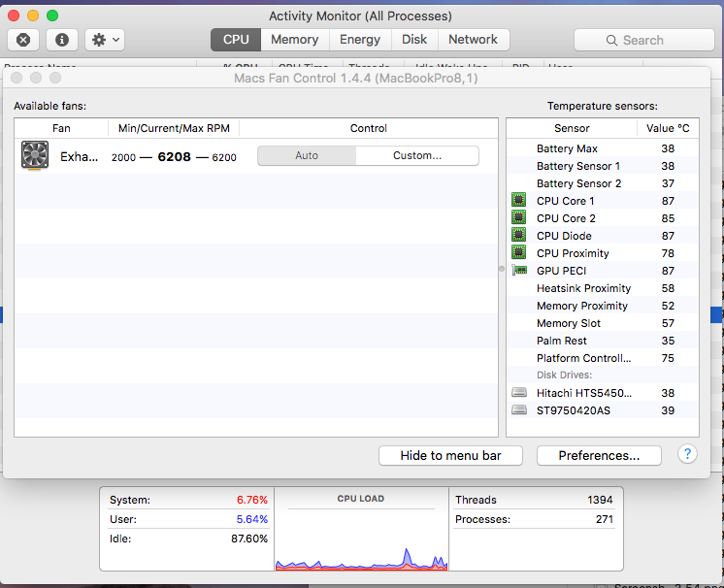The image size is (724, 588).
Task: Select the Memory Proximity sensor row
Action: (x=603, y=306)
